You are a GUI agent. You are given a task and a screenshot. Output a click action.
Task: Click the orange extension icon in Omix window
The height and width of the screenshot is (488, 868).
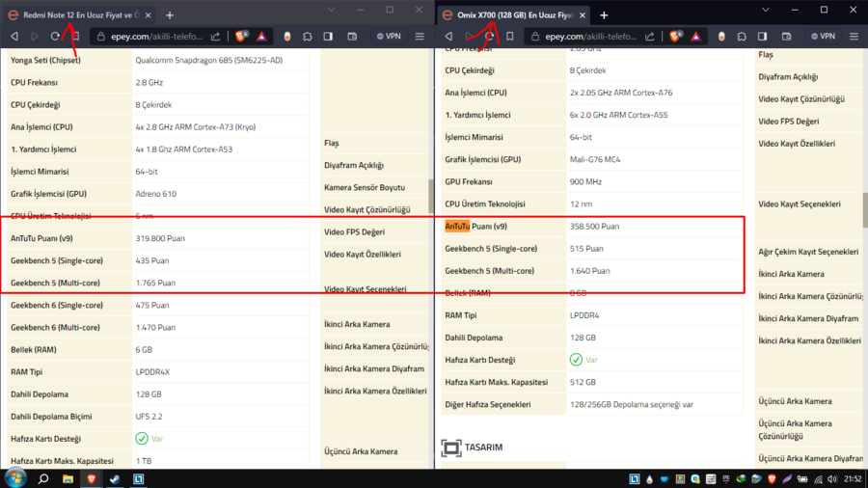[x=721, y=37]
